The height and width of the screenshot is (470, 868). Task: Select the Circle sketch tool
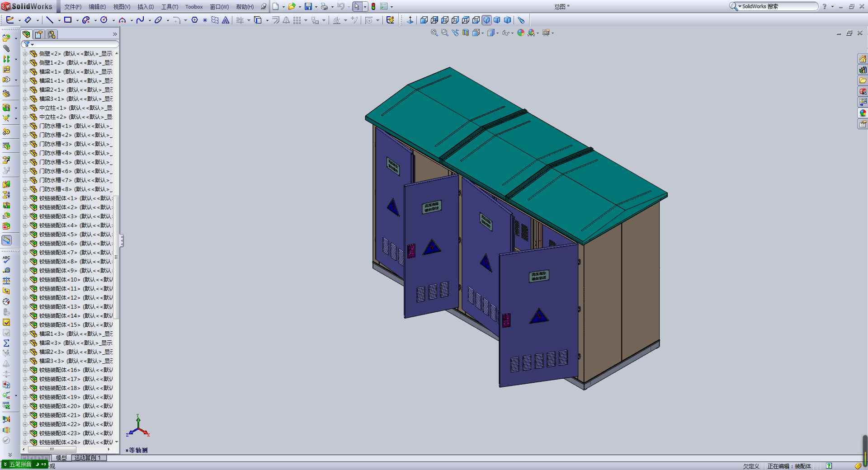(x=104, y=20)
